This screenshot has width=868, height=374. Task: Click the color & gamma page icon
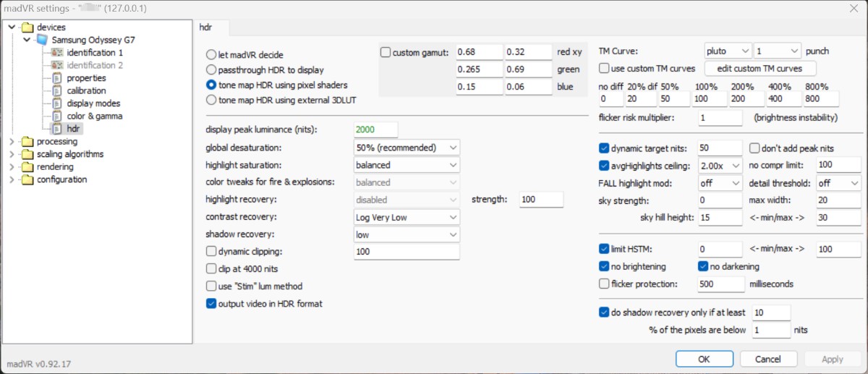(x=56, y=116)
